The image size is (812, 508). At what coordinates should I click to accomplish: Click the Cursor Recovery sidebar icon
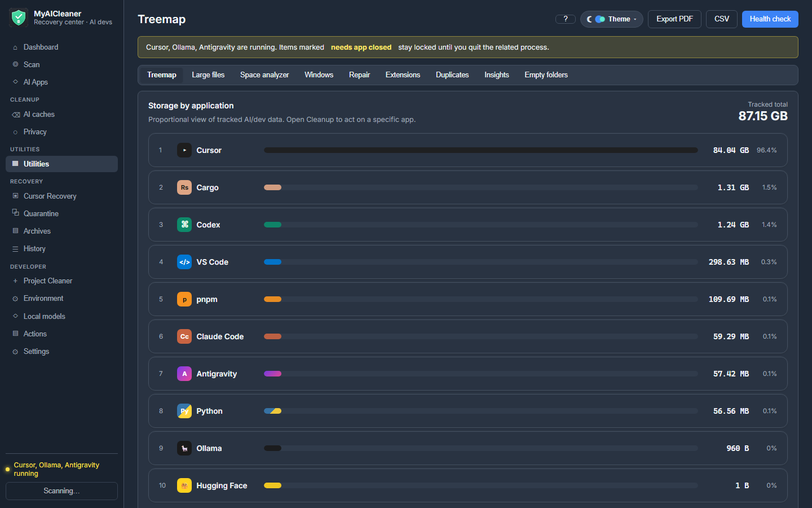pyautogui.click(x=15, y=196)
